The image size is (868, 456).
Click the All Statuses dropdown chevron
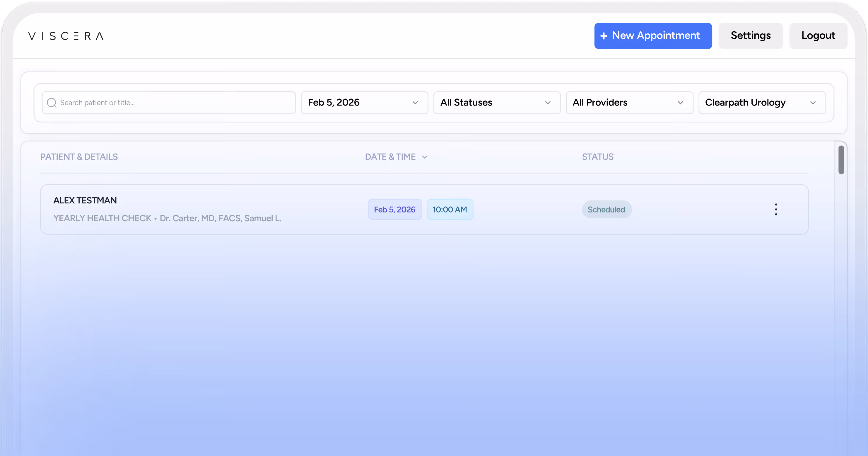[x=548, y=103]
